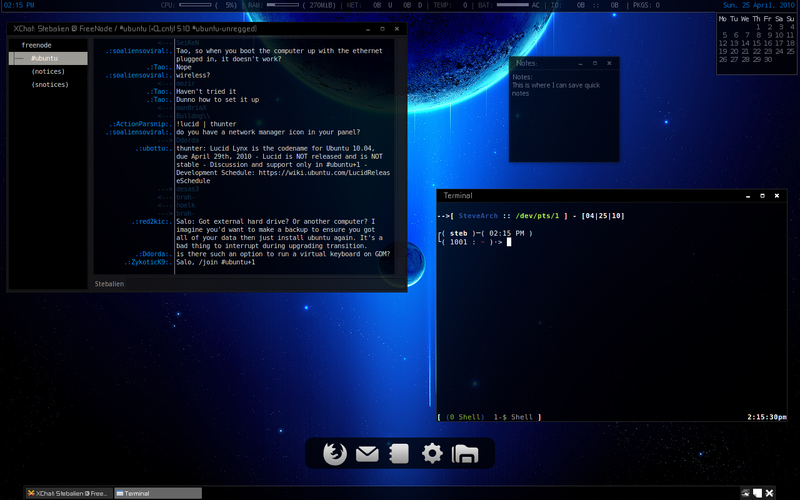Open the file manager dock icon
This screenshot has height=500, width=800.
465,454
